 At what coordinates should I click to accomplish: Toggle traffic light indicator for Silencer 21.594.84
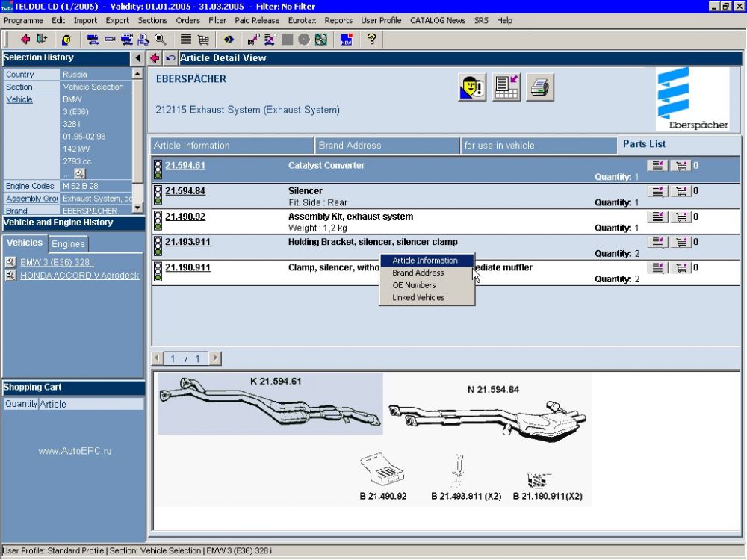coord(158,195)
